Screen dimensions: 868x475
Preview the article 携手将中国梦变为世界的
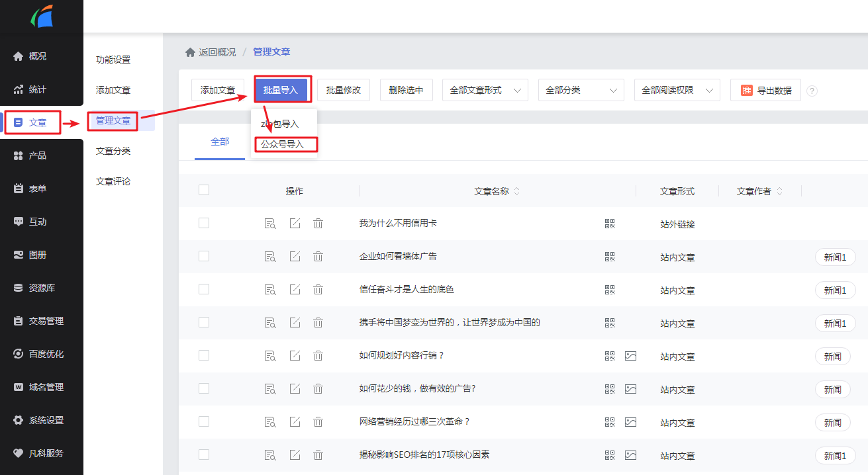(x=270, y=323)
